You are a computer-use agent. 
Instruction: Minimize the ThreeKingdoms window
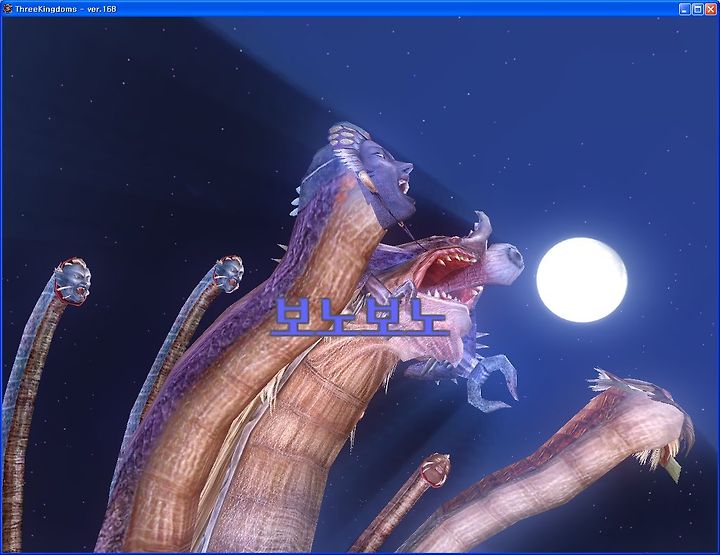click(684, 9)
